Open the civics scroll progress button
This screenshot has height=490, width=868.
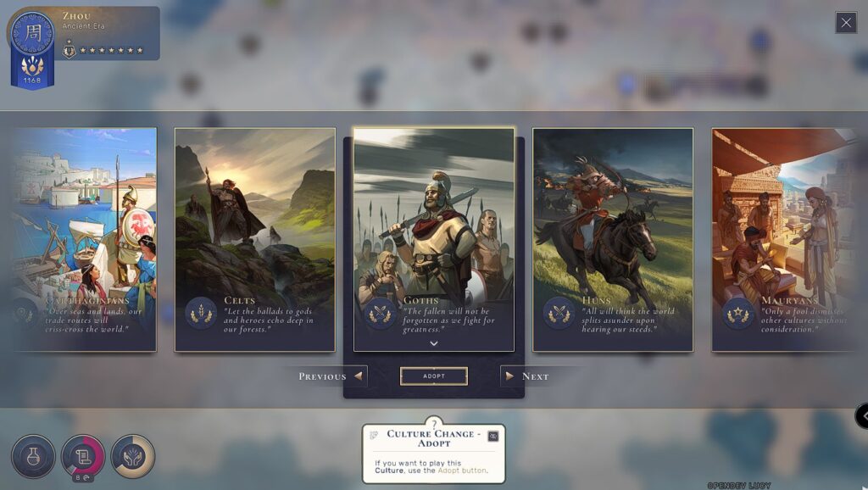click(x=83, y=456)
